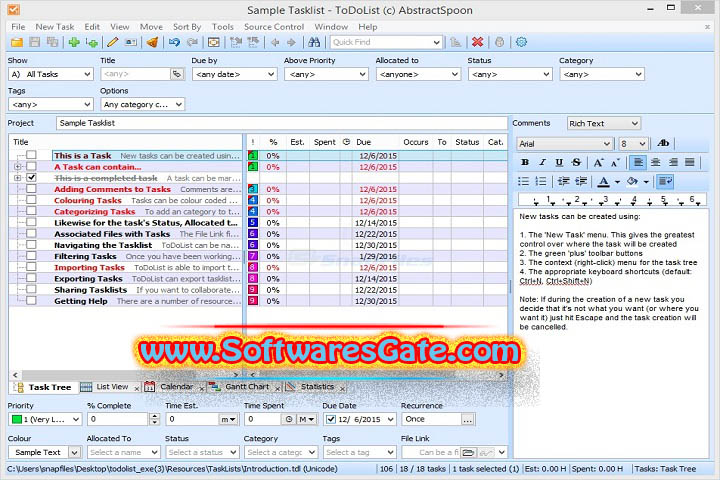Open the Priority '1 (Very L...' dropdown

45,419
